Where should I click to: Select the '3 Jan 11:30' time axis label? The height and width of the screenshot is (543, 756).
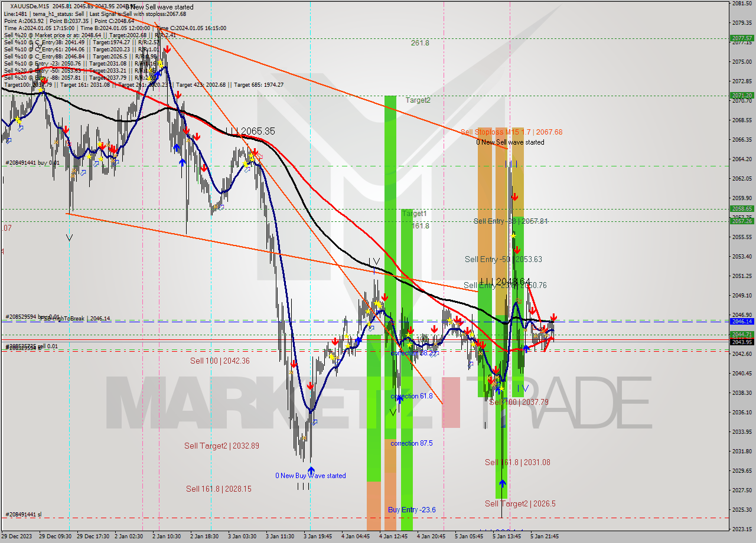(279, 537)
